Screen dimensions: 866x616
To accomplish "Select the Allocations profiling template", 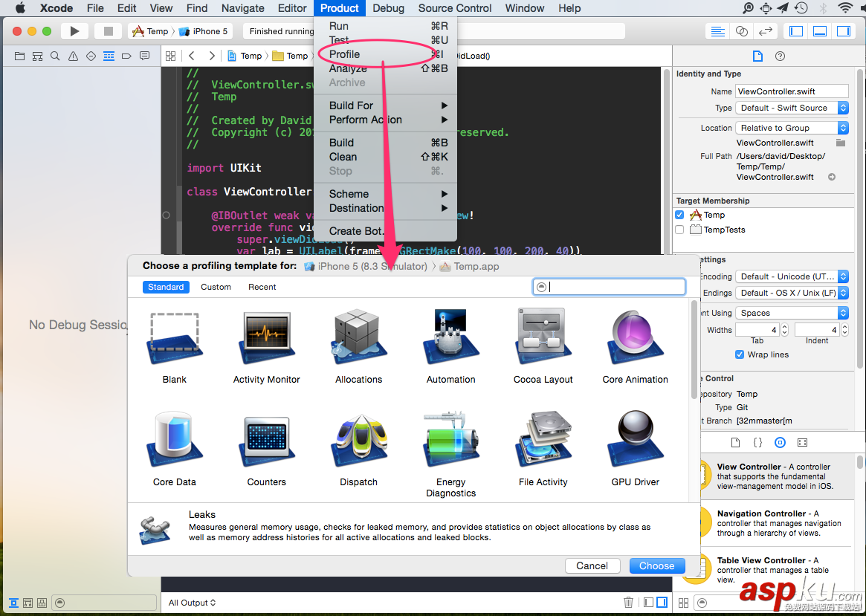I will [x=358, y=338].
